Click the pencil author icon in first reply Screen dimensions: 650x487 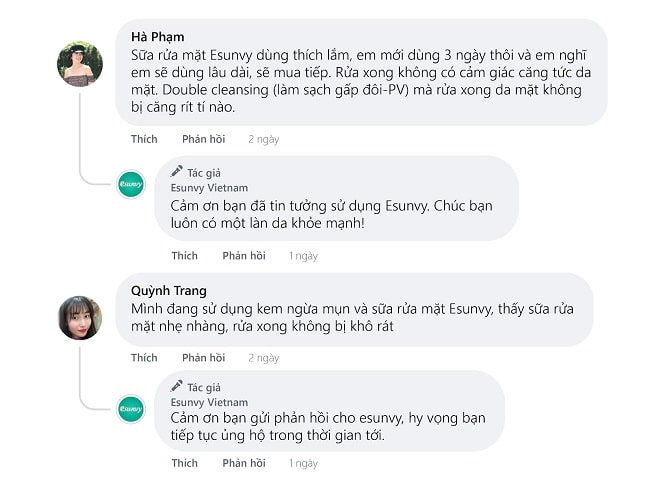177,171
